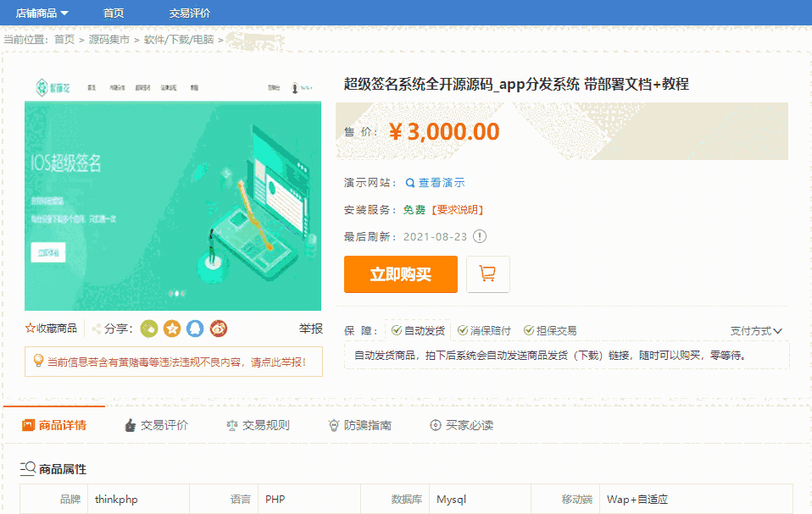Go to 首页 in top navigation bar

[x=114, y=13]
